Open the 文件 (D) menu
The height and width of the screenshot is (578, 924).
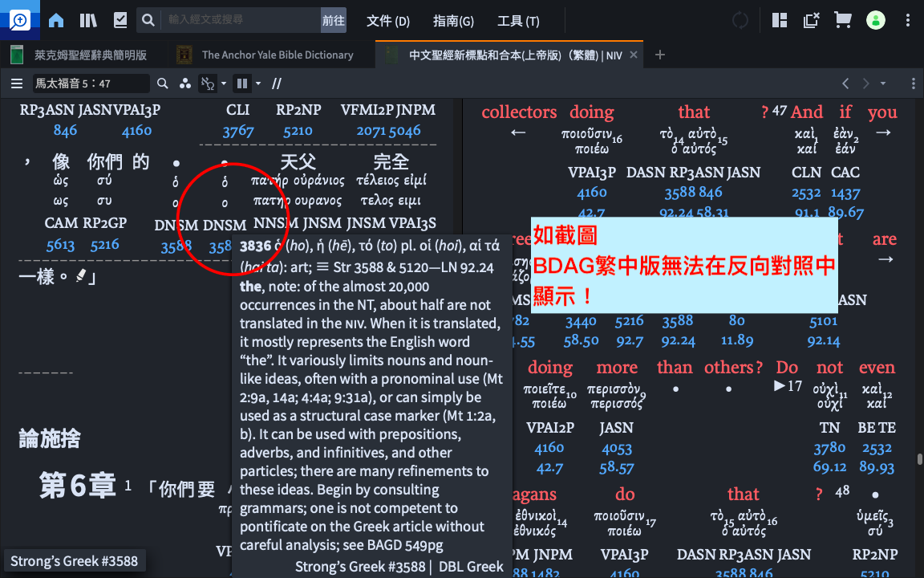[387, 20]
